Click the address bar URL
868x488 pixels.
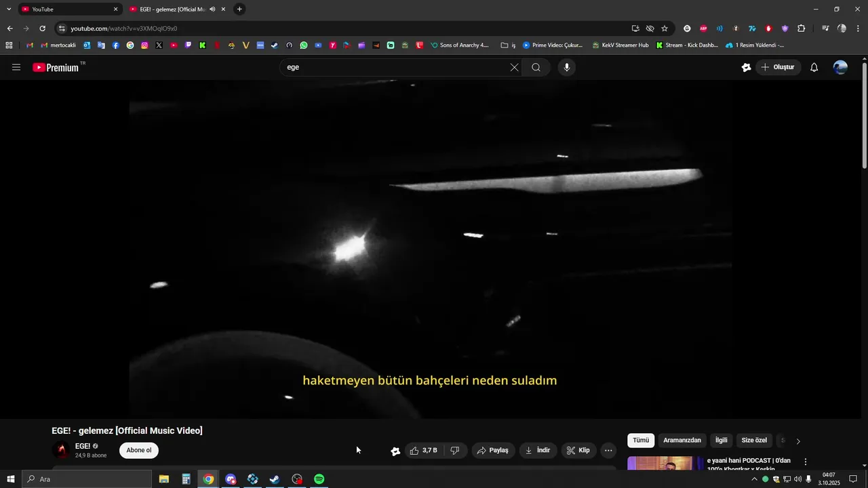(124, 28)
